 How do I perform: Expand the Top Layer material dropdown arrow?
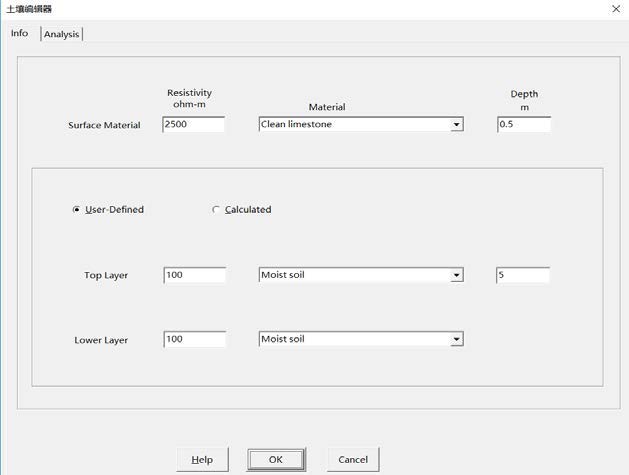(x=457, y=275)
